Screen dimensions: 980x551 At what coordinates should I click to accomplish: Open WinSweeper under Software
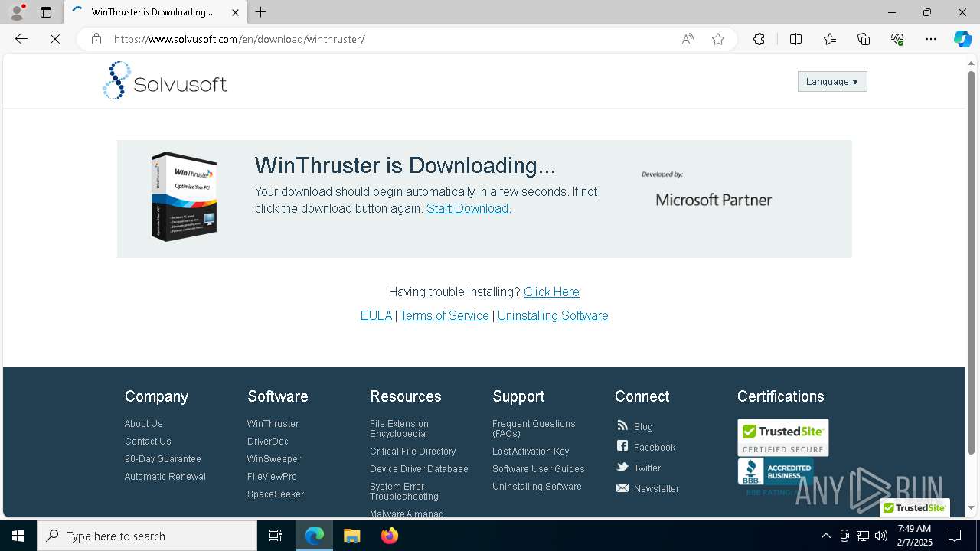[274, 459]
